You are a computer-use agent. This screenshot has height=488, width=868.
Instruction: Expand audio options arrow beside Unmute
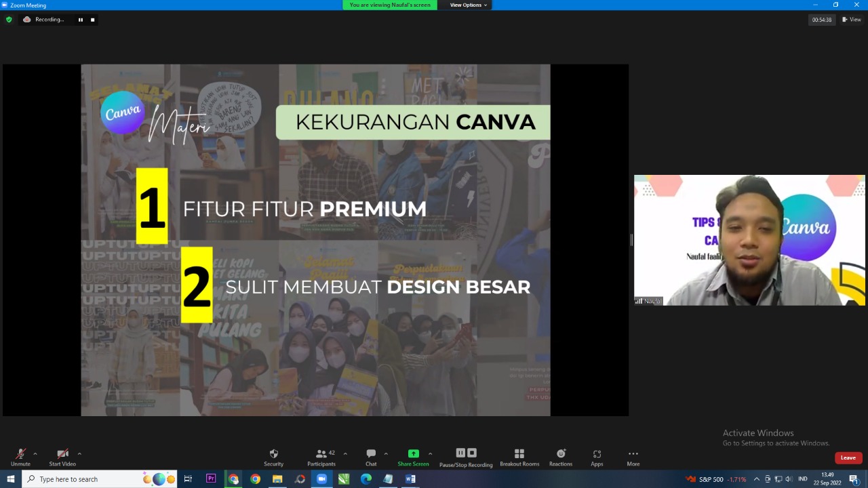35,453
